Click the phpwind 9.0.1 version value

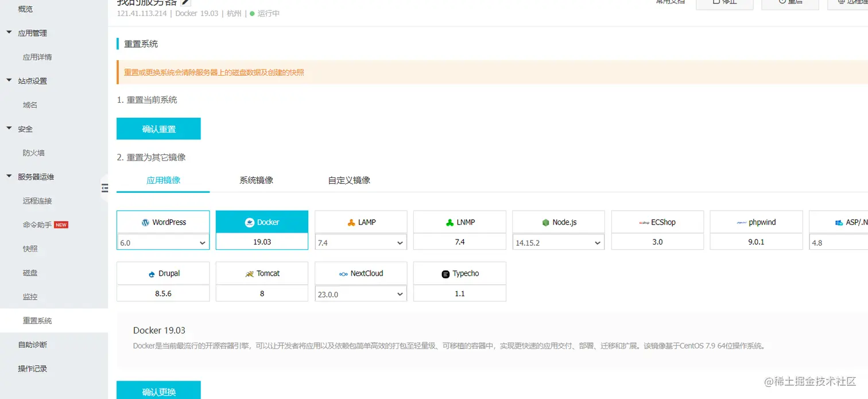[x=757, y=242]
